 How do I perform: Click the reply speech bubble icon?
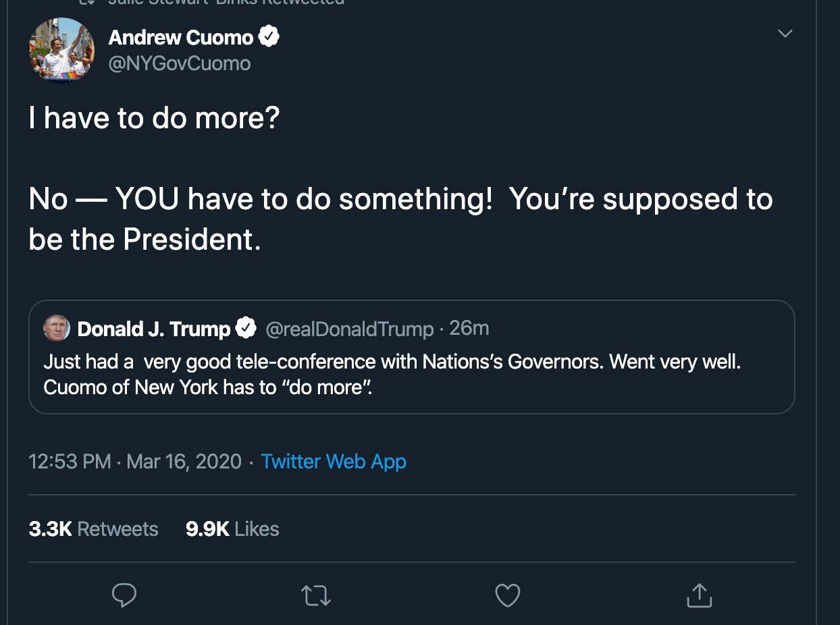coord(124,595)
